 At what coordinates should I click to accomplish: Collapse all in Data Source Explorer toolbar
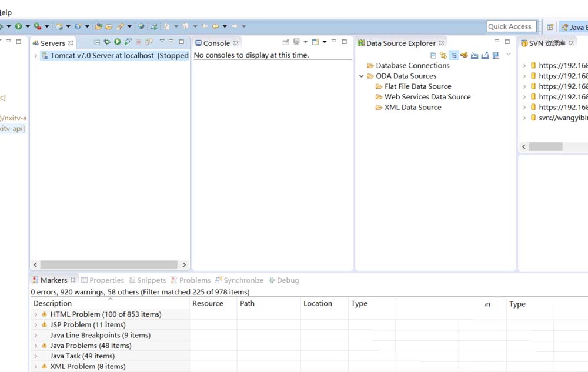coord(433,55)
